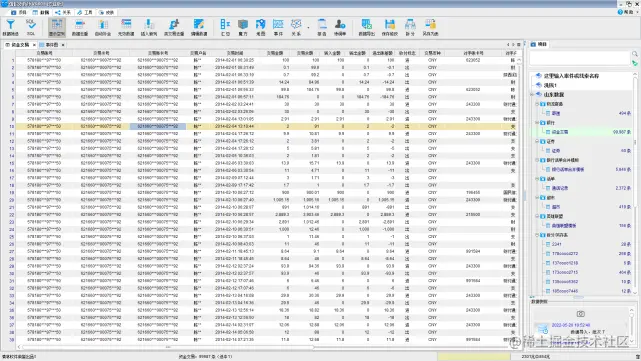Open the 事件 event chart tool
Image resolution: width=641 pixels, height=361 pixels.
[278, 27]
